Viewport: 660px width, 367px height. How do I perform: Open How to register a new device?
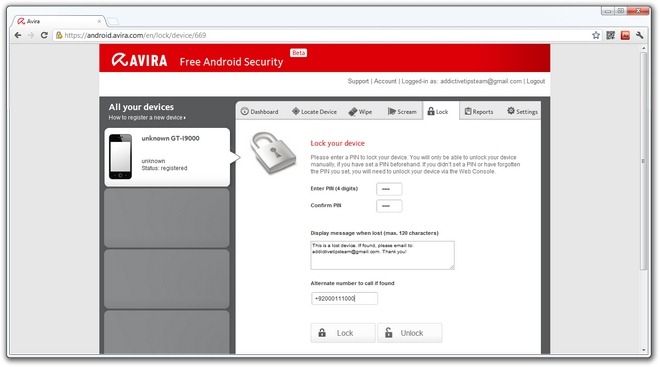[x=147, y=117]
